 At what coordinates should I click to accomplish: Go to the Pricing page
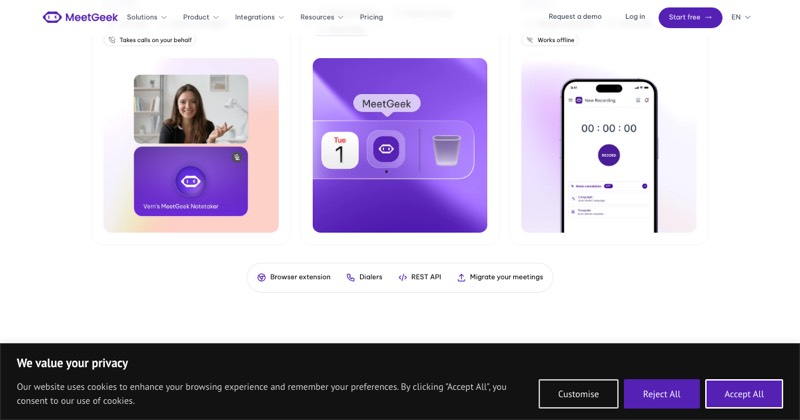coord(371,17)
